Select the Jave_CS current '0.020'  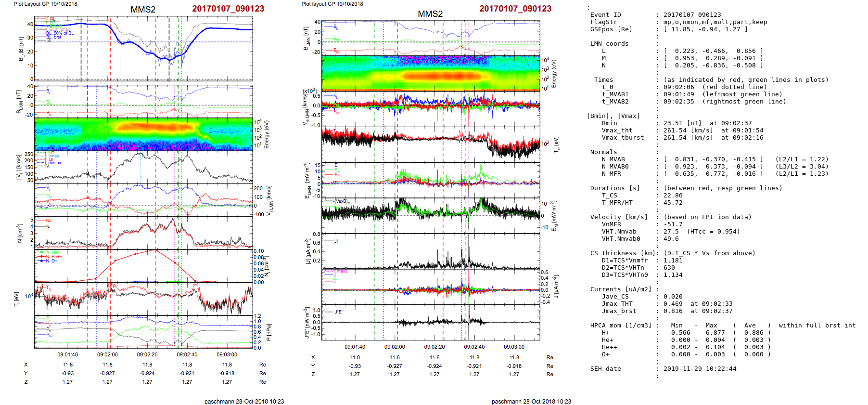point(673,297)
